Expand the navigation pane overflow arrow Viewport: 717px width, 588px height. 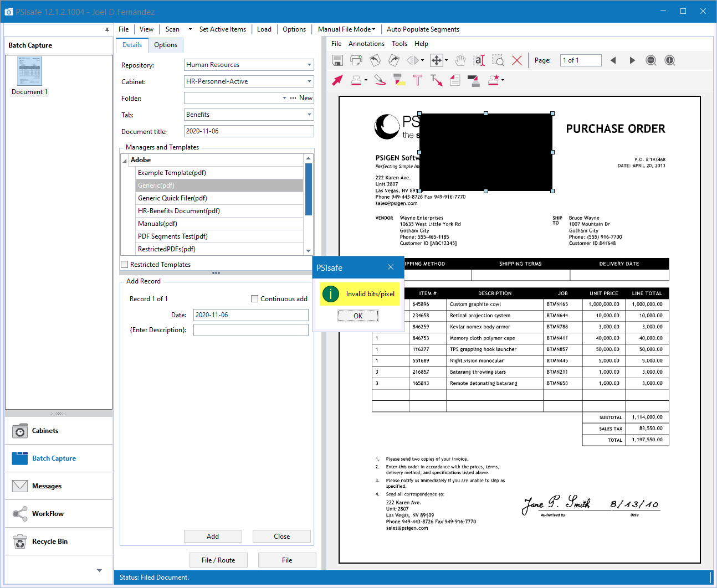click(x=99, y=570)
